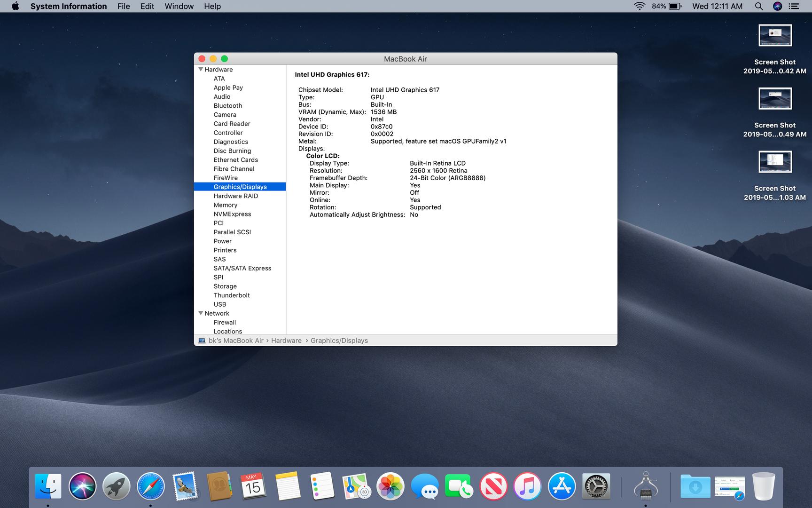Launch Safari from the Dock

pyautogui.click(x=151, y=486)
